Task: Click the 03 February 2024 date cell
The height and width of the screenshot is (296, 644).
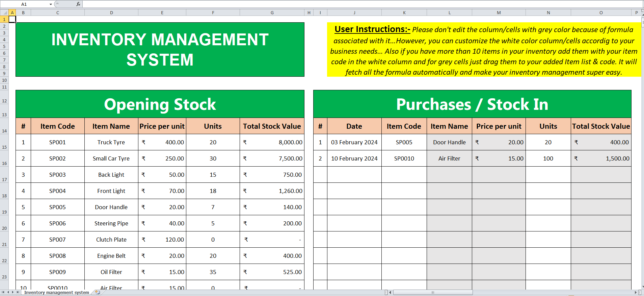Action: pyautogui.click(x=354, y=142)
